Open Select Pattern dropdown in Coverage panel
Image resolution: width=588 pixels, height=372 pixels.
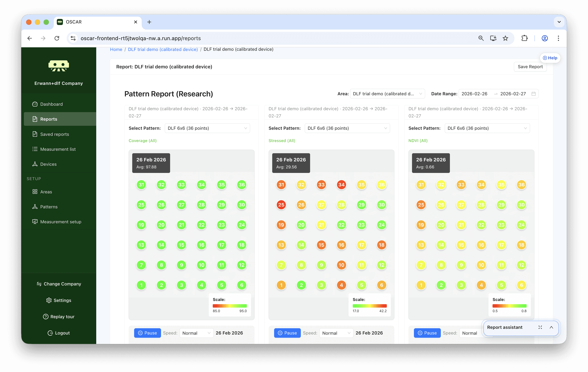click(207, 128)
